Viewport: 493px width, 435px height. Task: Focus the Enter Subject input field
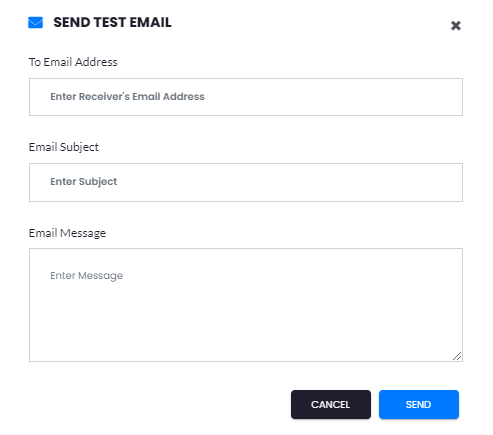(x=246, y=182)
